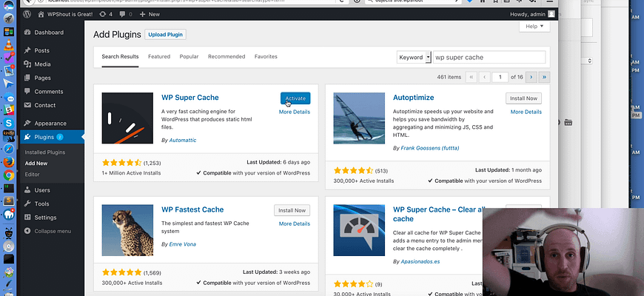Switch to the Featured plugins tab
The height and width of the screenshot is (296, 644).
(x=159, y=57)
